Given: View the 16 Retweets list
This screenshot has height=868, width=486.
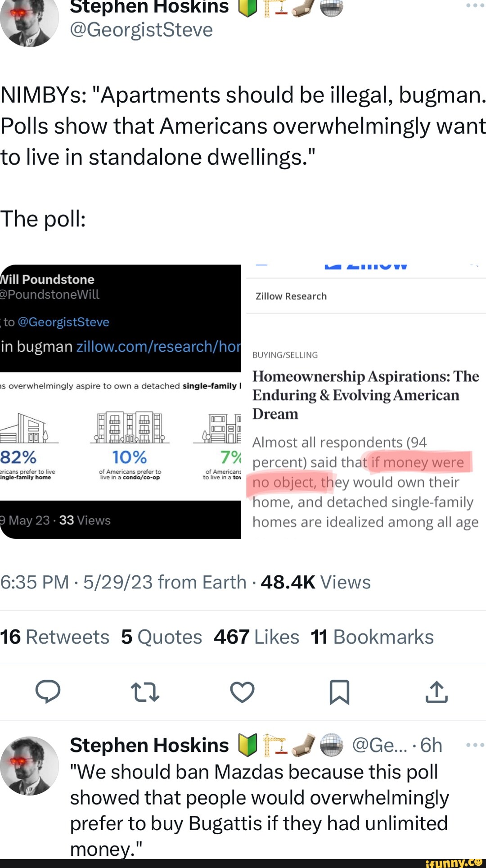Looking at the screenshot, I should (x=54, y=637).
